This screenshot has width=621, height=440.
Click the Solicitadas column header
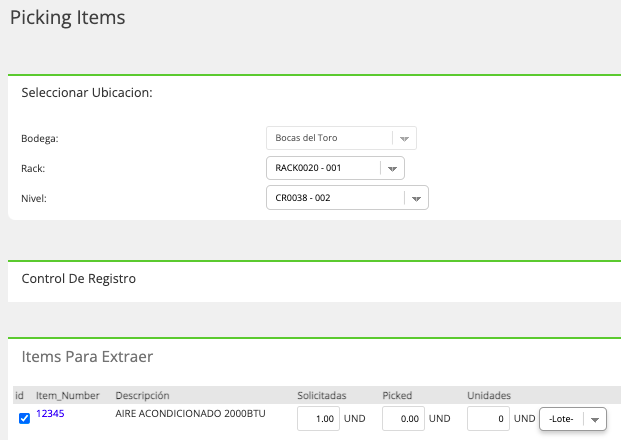322,396
